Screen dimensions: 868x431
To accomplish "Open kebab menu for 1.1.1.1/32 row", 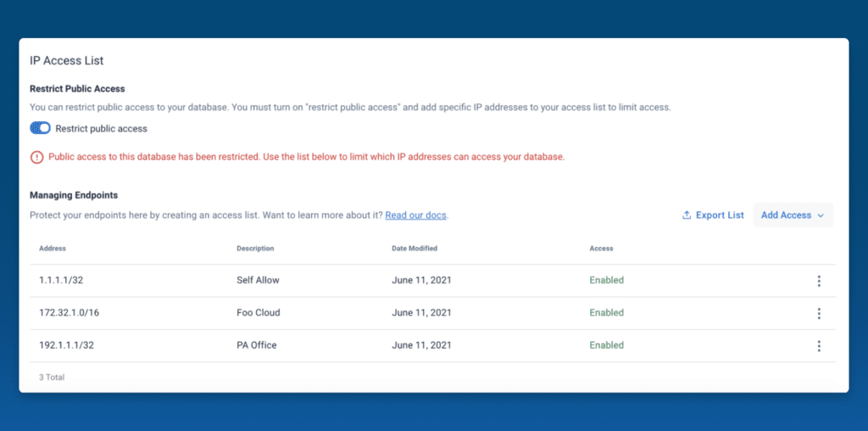I will [819, 281].
